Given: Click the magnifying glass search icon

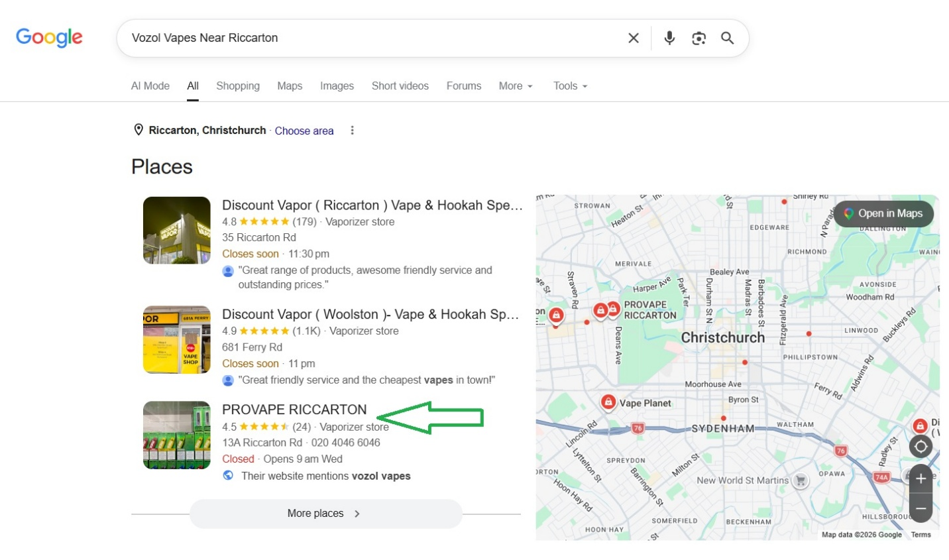Looking at the screenshot, I should click(x=727, y=38).
